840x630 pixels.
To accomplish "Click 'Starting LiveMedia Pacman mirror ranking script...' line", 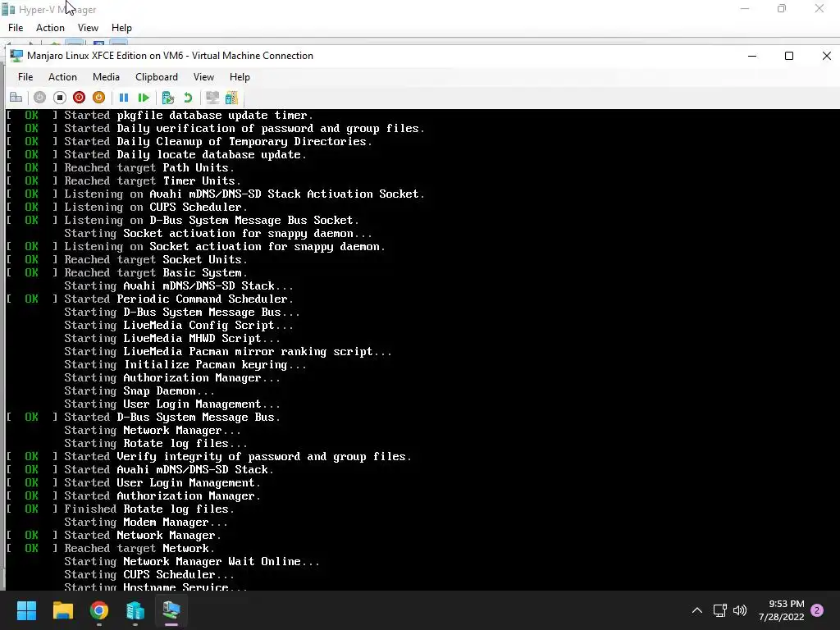I will [228, 351].
